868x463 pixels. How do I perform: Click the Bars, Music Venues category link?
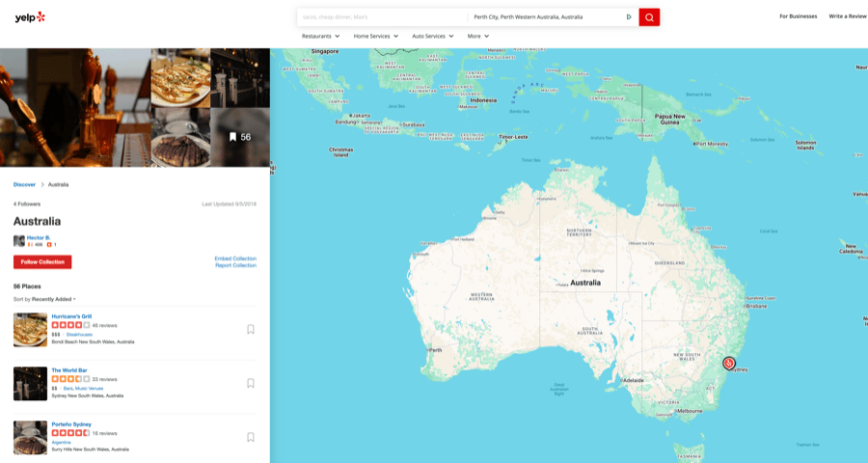(x=83, y=388)
